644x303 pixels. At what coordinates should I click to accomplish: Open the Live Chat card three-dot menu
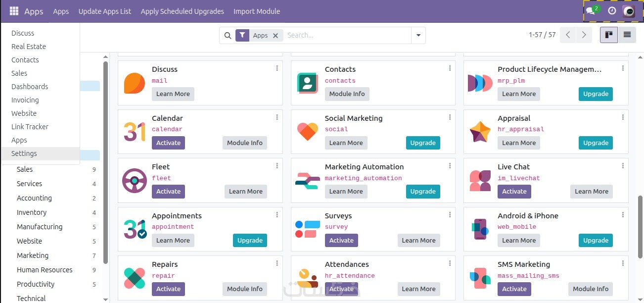(623, 166)
